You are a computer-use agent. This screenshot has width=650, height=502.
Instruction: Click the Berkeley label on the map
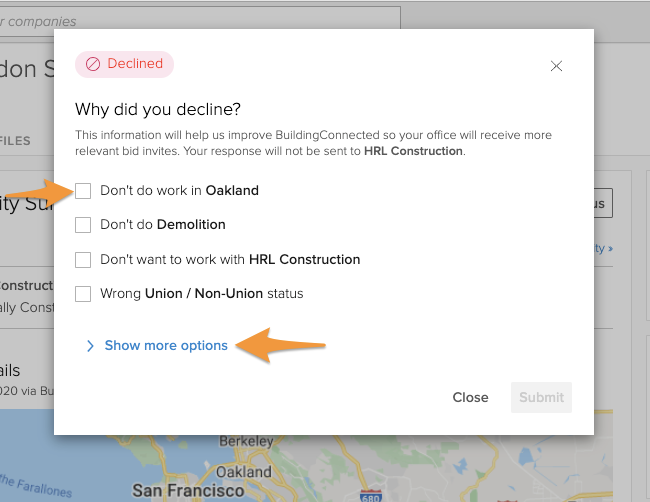247,441
